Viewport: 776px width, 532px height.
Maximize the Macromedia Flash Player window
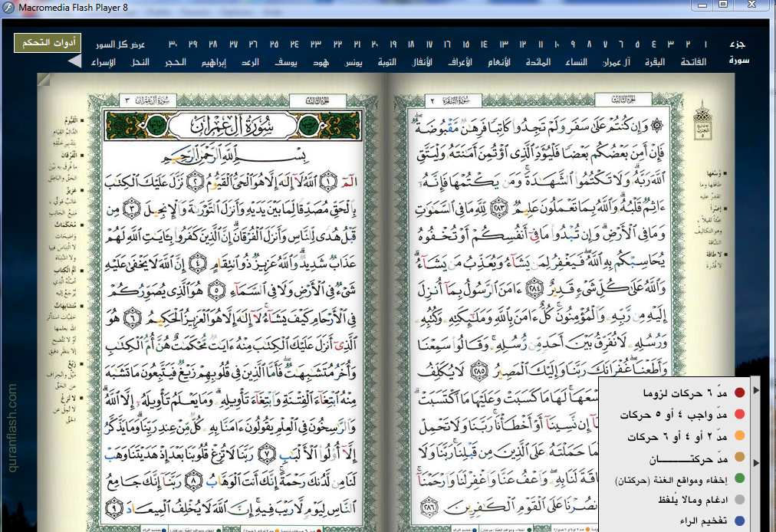723,5
